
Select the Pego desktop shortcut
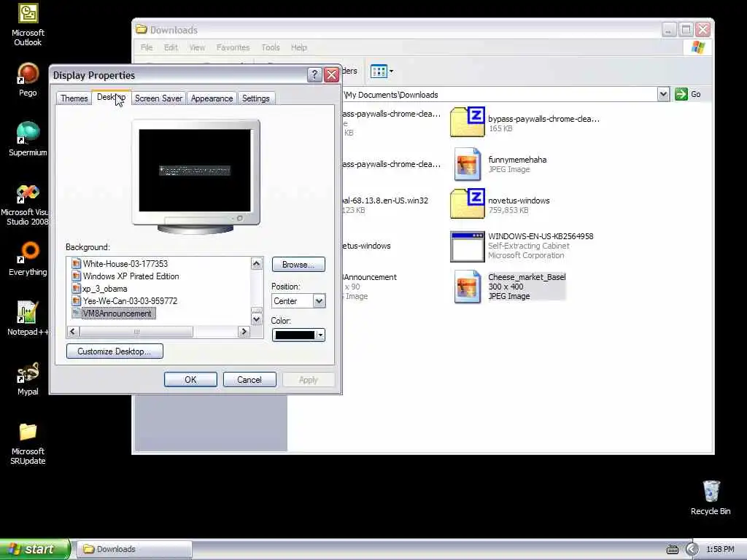[x=28, y=74]
